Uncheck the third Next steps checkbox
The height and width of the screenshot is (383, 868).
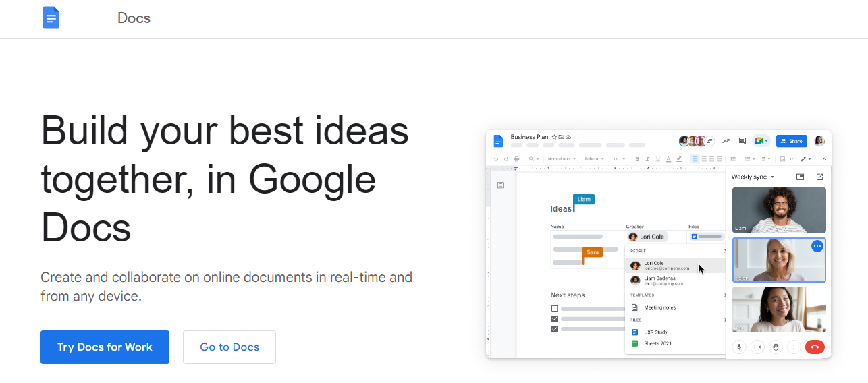(555, 329)
